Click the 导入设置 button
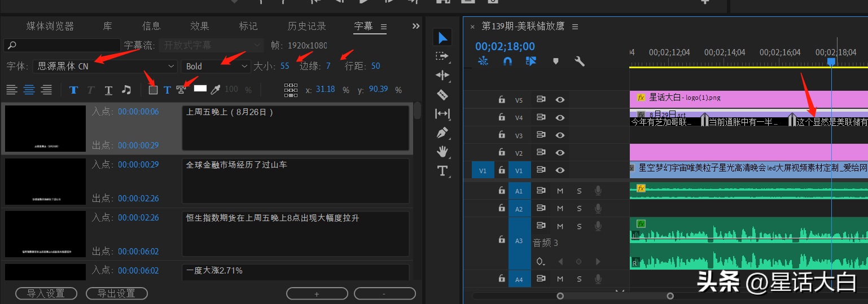The image size is (868, 304). click(46, 293)
